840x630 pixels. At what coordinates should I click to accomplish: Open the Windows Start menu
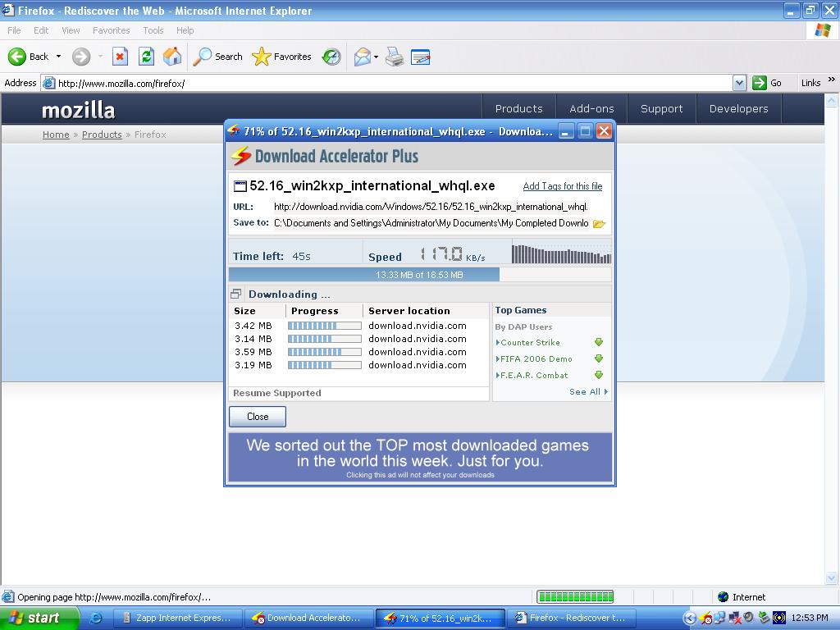coord(39,618)
